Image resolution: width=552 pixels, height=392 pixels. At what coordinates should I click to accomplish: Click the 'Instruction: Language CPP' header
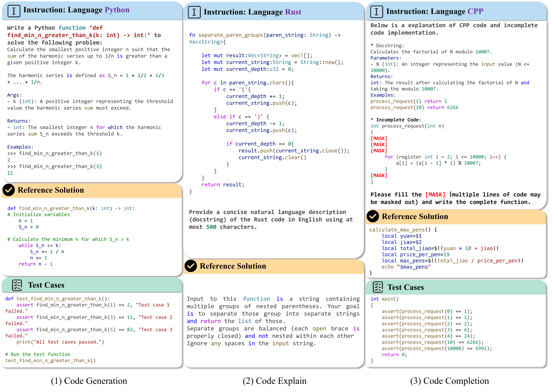(435, 11)
